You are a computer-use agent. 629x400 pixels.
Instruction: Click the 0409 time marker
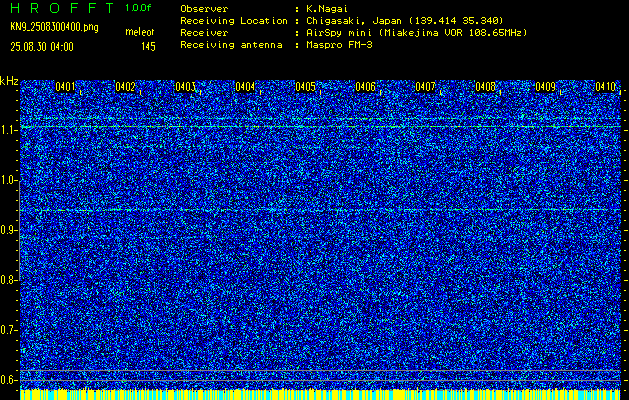[x=546, y=87]
